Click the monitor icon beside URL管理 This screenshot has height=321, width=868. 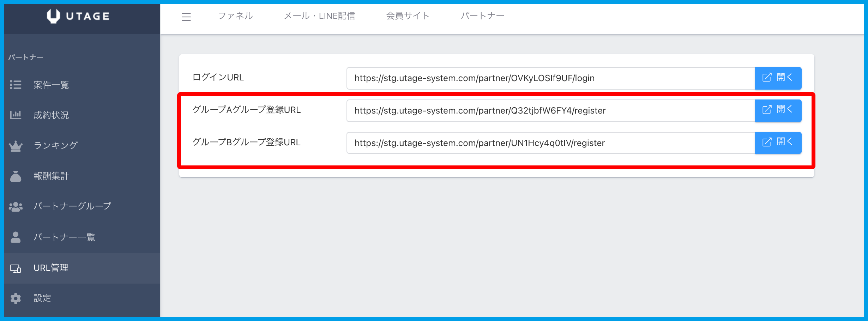pyautogui.click(x=16, y=268)
